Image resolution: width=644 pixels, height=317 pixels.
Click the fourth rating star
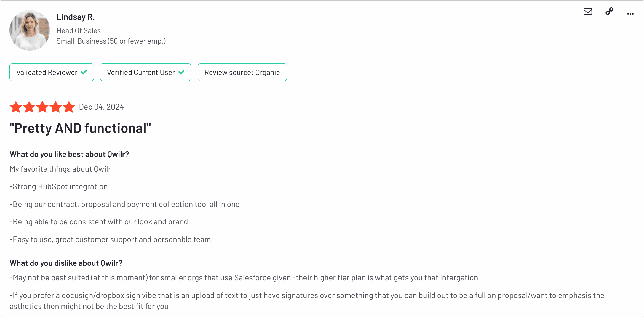click(56, 107)
